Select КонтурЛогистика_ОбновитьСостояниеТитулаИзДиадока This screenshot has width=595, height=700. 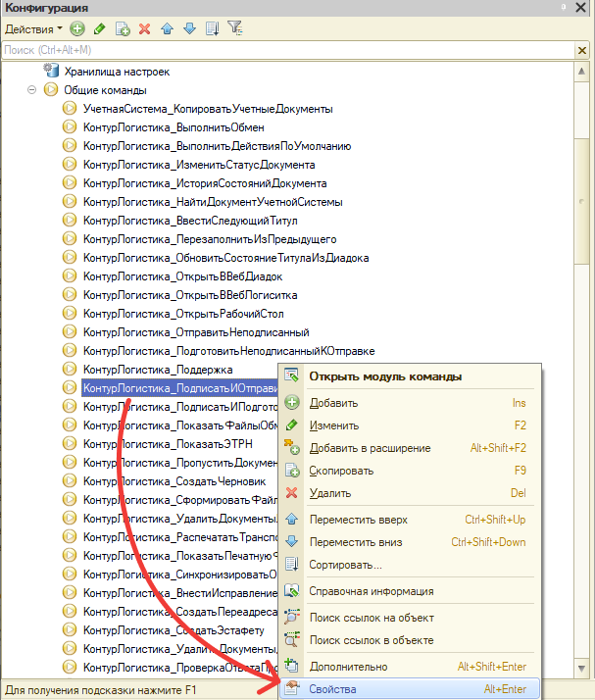click(225, 258)
